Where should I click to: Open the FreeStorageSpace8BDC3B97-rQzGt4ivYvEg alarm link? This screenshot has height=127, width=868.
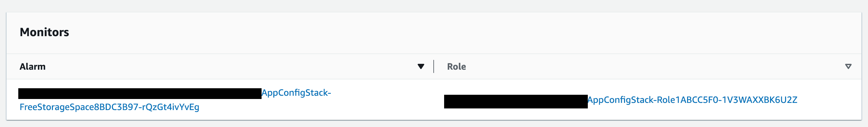pyautogui.click(x=109, y=107)
